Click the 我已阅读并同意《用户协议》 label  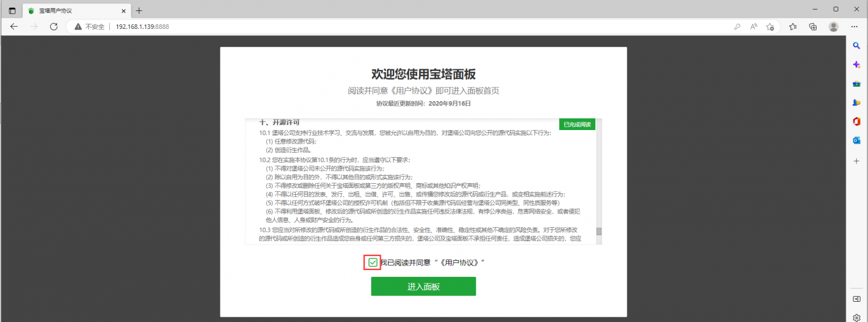[x=432, y=262]
